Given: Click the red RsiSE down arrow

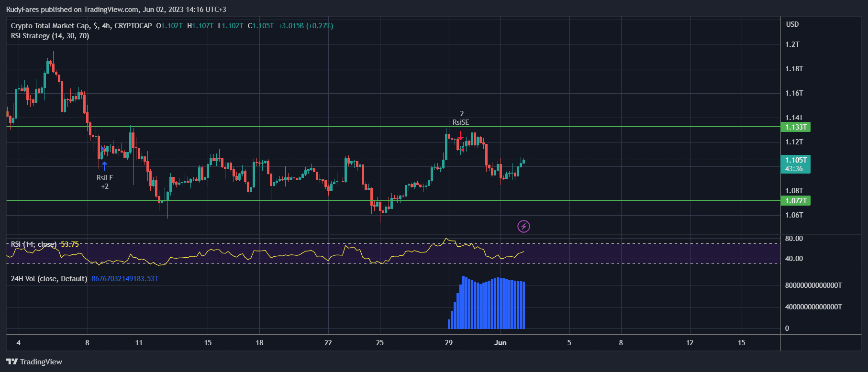Looking at the screenshot, I should point(460,135).
